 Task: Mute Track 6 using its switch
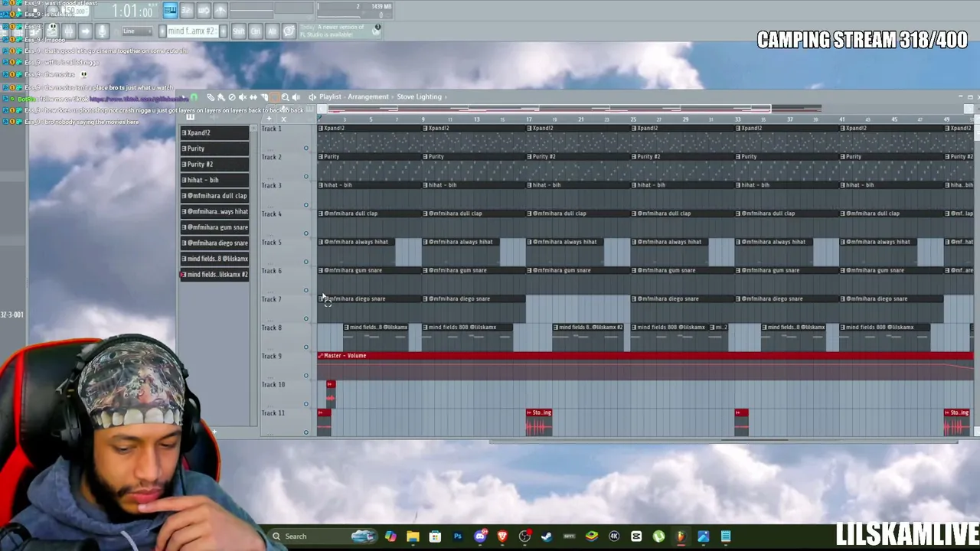tap(306, 290)
